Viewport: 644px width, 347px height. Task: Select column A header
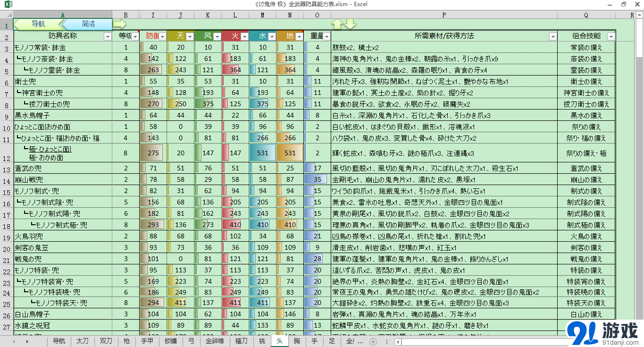pos(63,15)
